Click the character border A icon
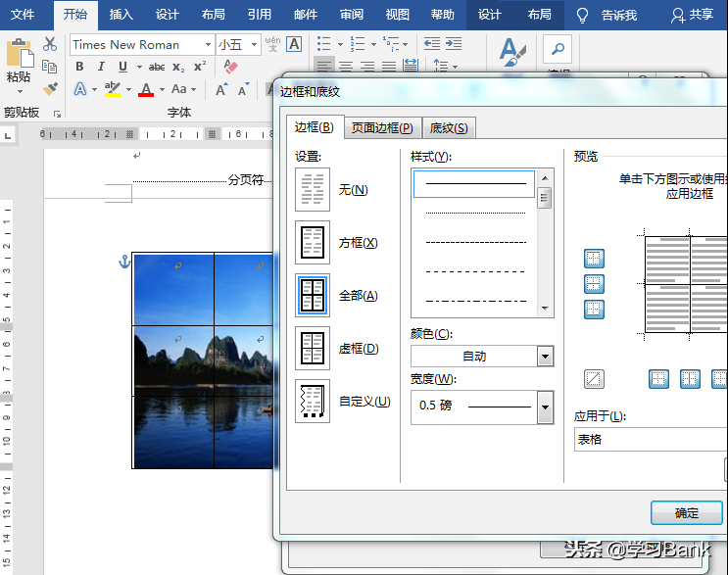The image size is (728, 575). click(294, 44)
